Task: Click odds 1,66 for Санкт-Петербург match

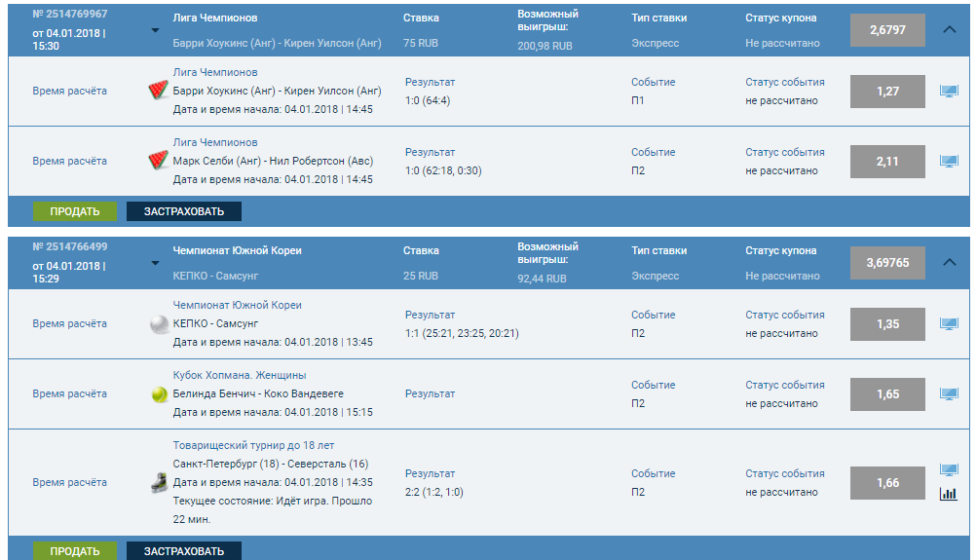Action: [887, 483]
